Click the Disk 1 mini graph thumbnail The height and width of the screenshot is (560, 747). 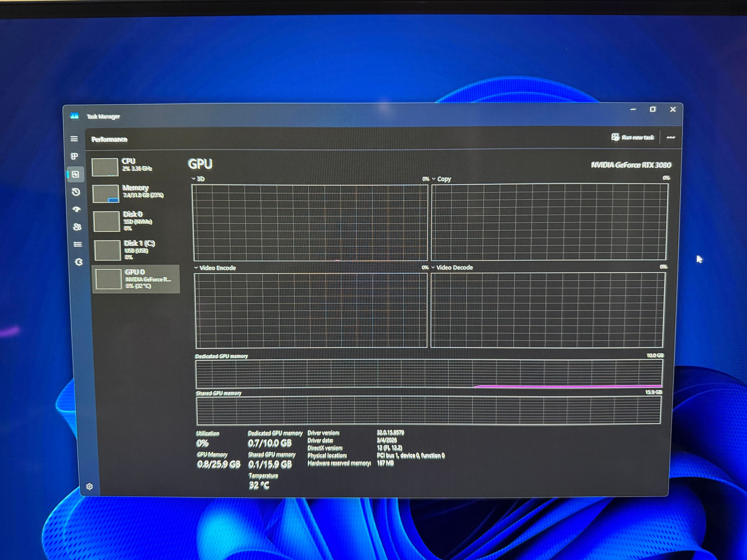pyautogui.click(x=107, y=250)
